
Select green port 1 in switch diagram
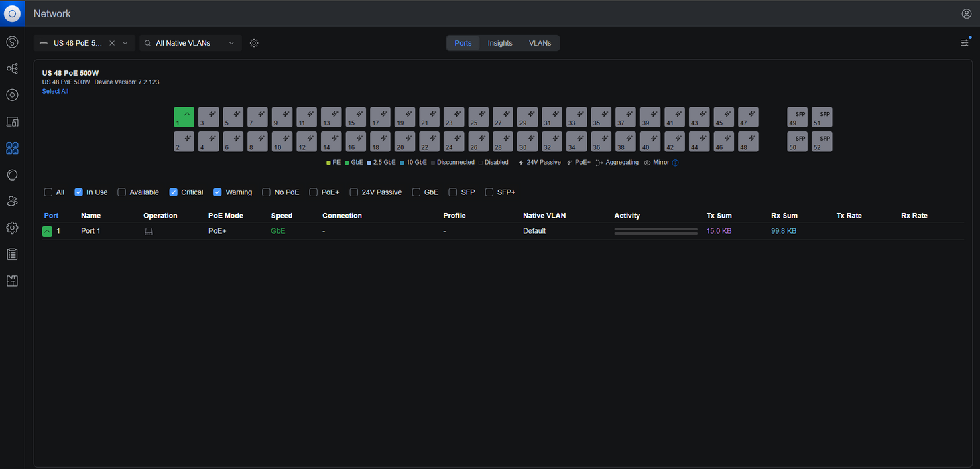click(x=184, y=117)
